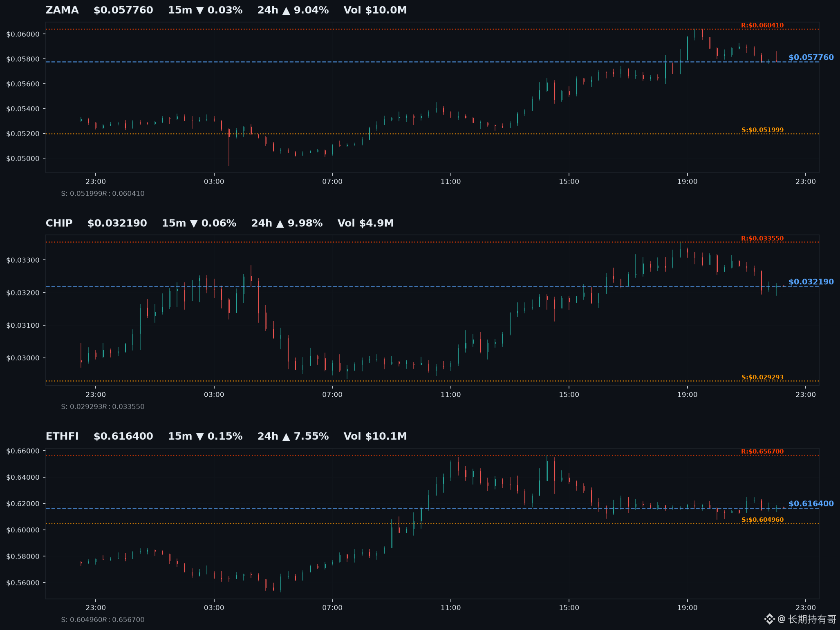Click the $0.03100 y-axis tick
The height and width of the screenshot is (630, 840).
click(x=23, y=325)
